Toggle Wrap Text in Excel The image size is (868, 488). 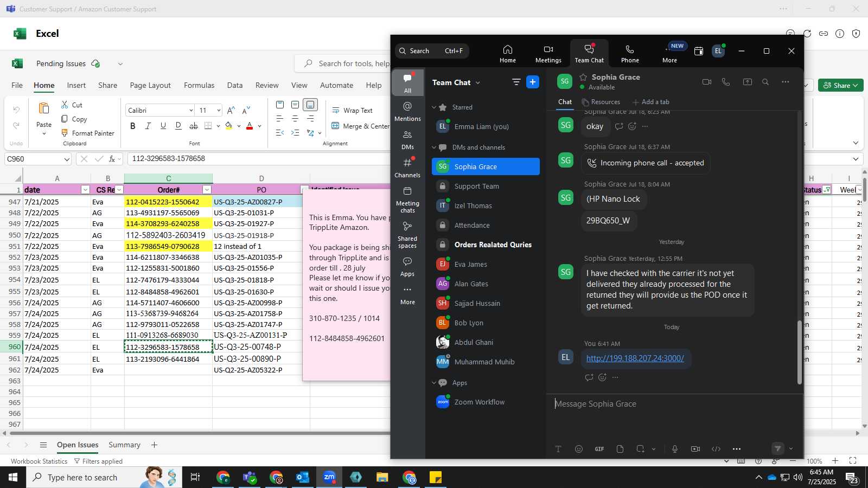click(352, 110)
